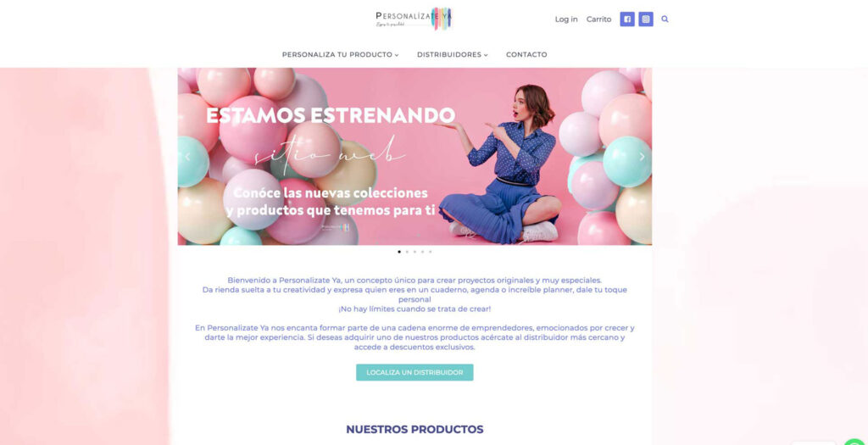
Task: Go to previous slide arrow
Action: [x=187, y=157]
